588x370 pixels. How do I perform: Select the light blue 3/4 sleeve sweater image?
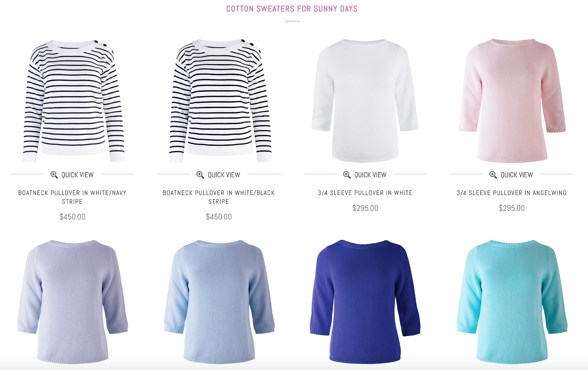(219, 302)
